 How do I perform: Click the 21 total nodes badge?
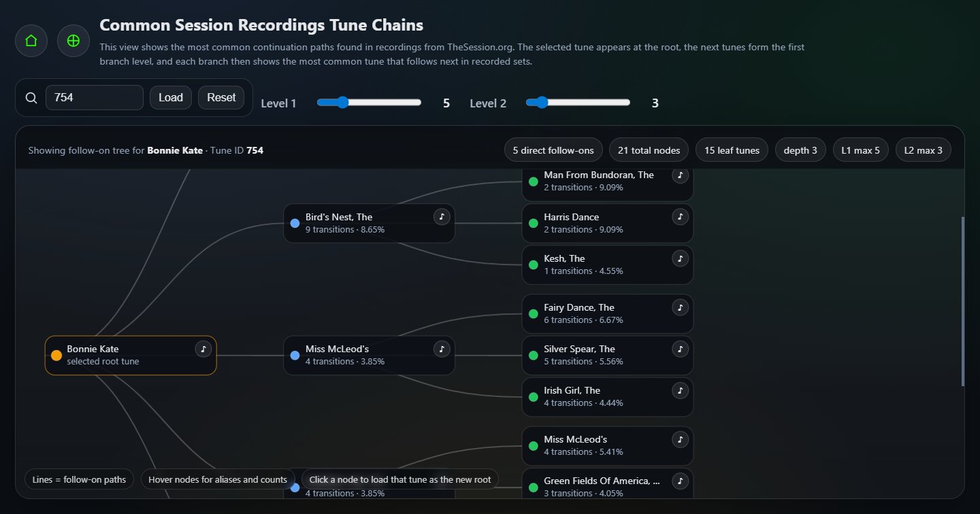coord(649,150)
